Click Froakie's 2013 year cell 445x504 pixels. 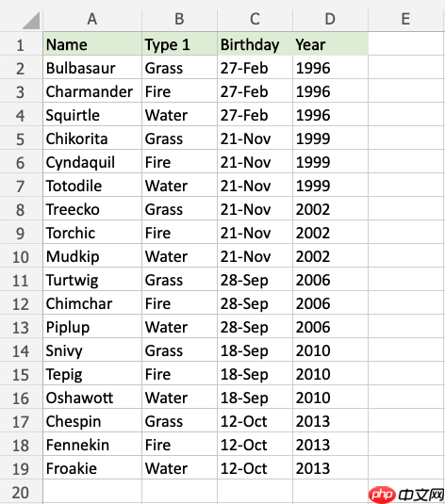tap(330, 467)
